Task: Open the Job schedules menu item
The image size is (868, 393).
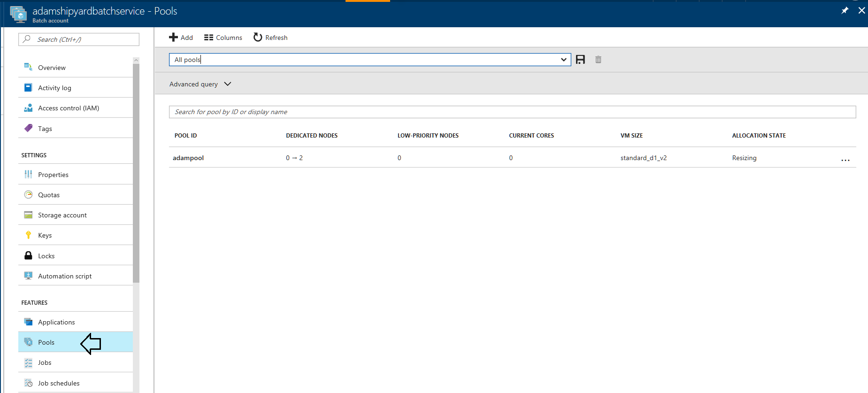Action: 76,383
